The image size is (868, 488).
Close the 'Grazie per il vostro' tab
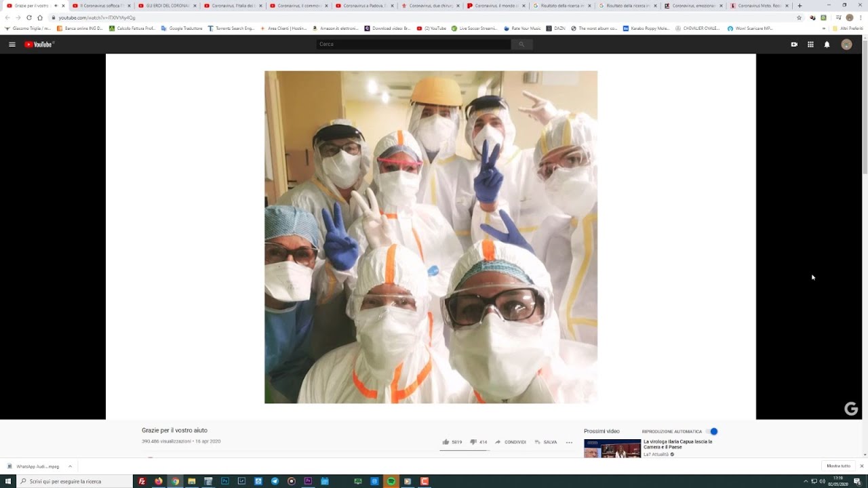click(x=63, y=5)
